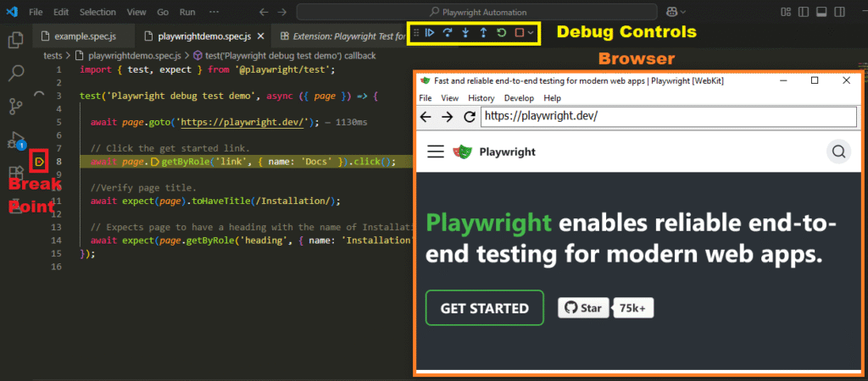Viewport: 868px width, 381px height.
Task: Click the breakpoint glyph on line 8
Action: pyautogui.click(x=39, y=162)
